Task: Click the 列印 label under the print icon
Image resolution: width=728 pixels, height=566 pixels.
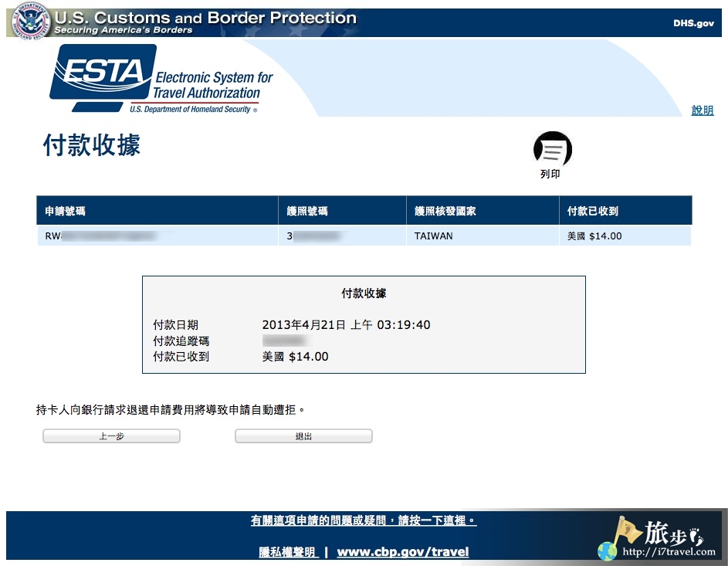Action: point(550,174)
